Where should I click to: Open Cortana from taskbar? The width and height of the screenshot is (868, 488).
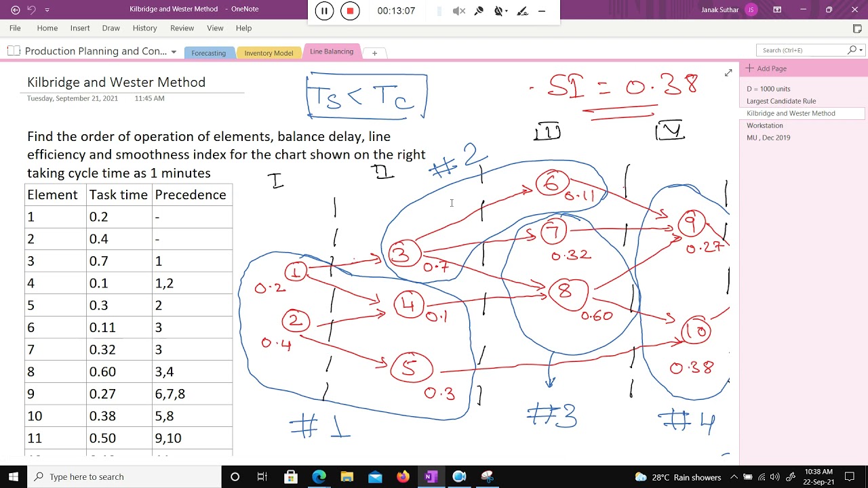[x=235, y=476]
